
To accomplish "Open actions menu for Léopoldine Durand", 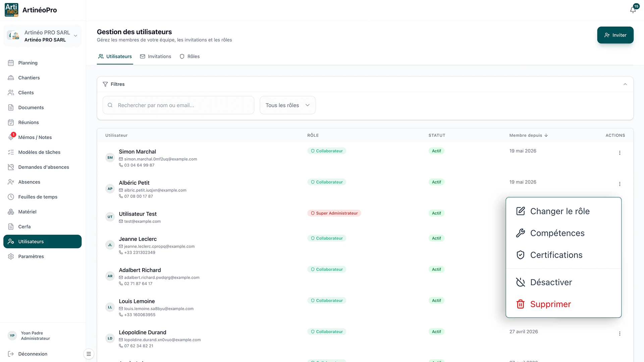I will 620,334.
